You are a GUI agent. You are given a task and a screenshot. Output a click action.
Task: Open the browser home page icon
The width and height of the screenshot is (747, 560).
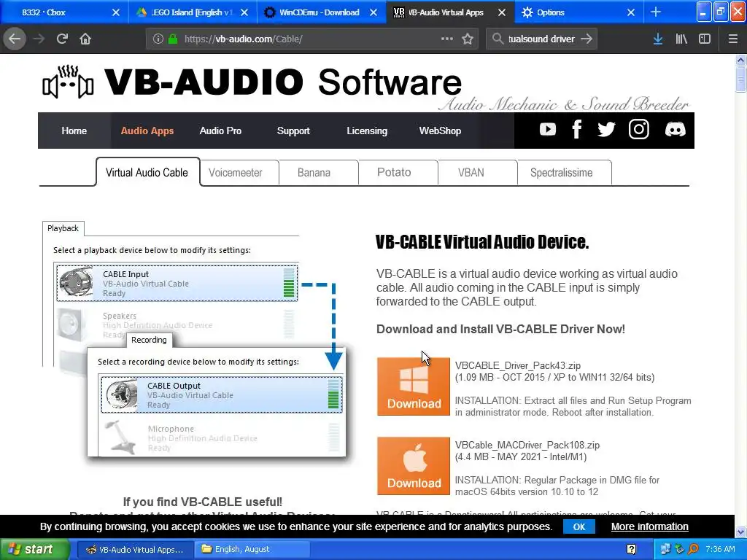click(x=85, y=39)
